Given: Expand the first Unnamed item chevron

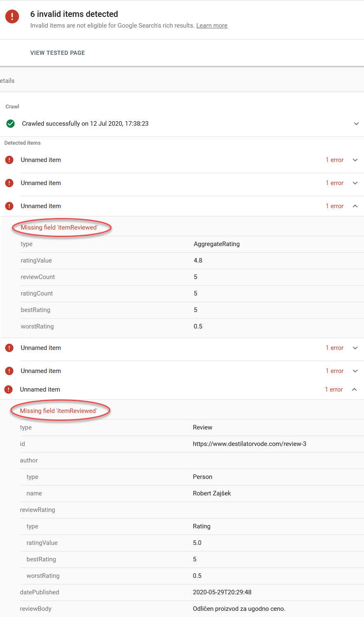Looking at the screenshot, I should click(355, 160).
